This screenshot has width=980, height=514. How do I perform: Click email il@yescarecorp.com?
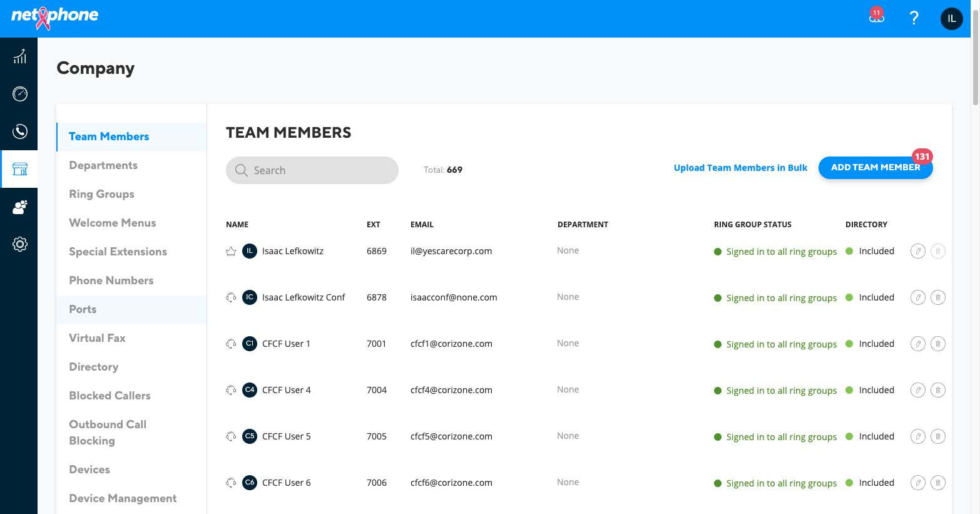[x=451, y=251]
